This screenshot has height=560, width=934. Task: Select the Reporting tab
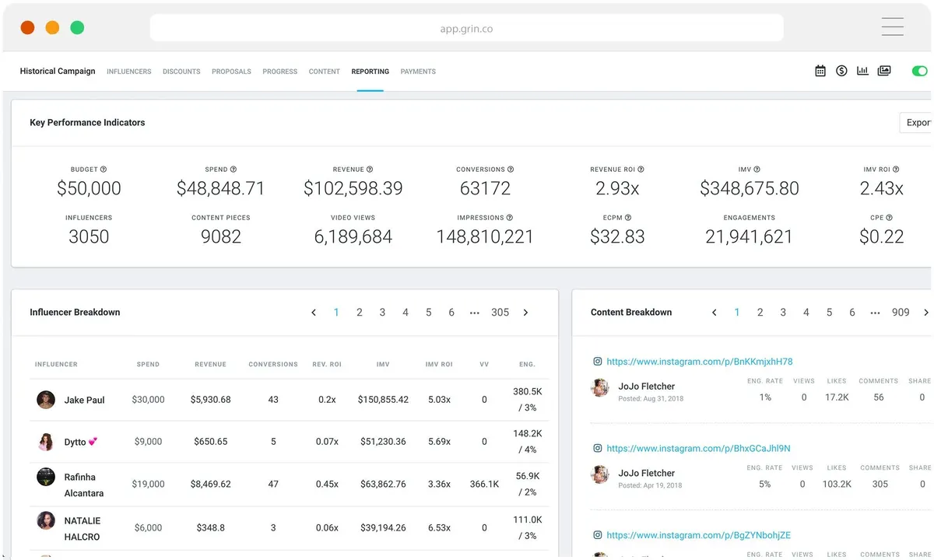[x=370, y=72]
